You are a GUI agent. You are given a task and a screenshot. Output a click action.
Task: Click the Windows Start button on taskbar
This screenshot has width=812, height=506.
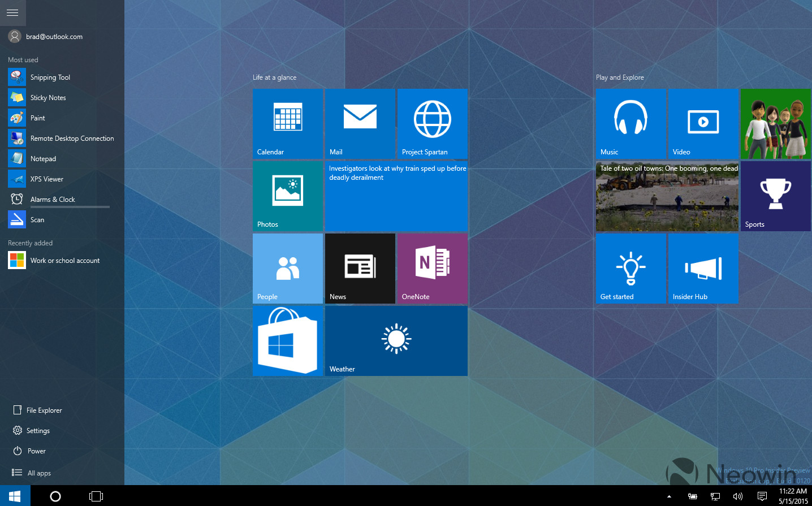point(15,496)
